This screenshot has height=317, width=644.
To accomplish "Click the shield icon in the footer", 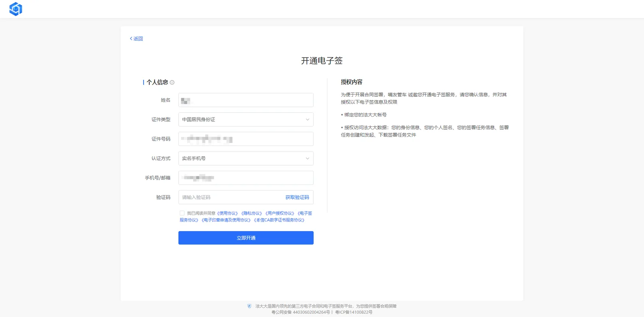I will [250, 306].
